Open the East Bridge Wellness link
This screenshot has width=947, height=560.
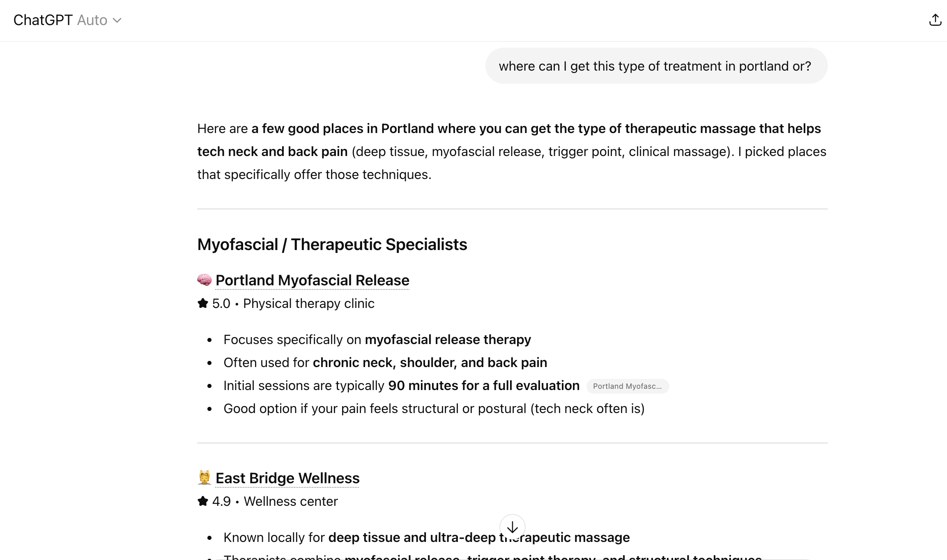[287, 477]
